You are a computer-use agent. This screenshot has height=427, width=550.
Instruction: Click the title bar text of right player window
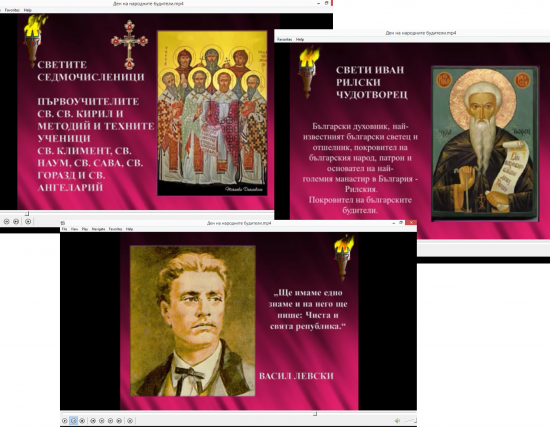pyautogui.click(x=421, y=33)
